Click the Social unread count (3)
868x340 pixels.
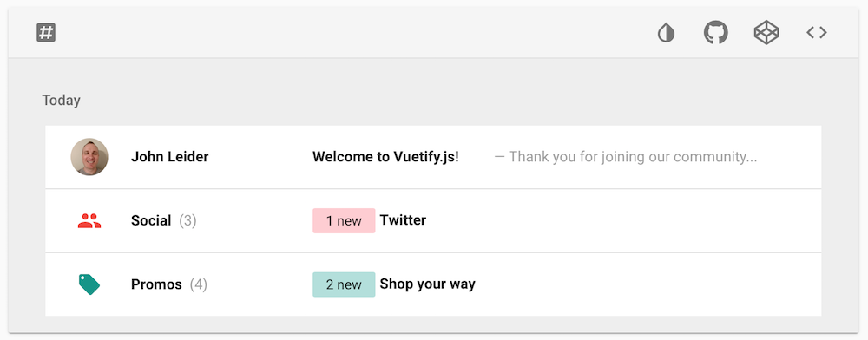click(x=187, y=220)
